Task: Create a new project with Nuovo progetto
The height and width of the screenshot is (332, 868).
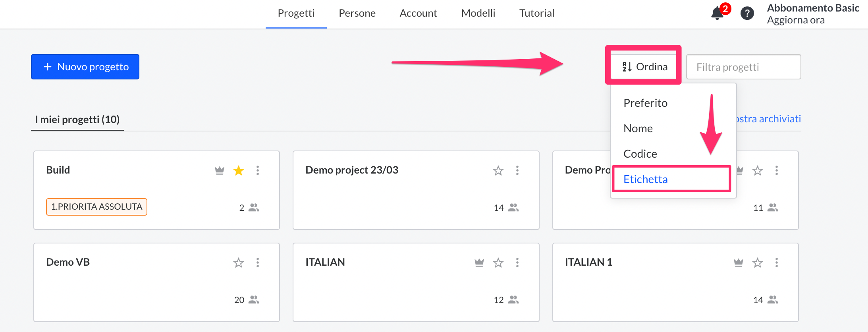Action: (x=85, y=67)
